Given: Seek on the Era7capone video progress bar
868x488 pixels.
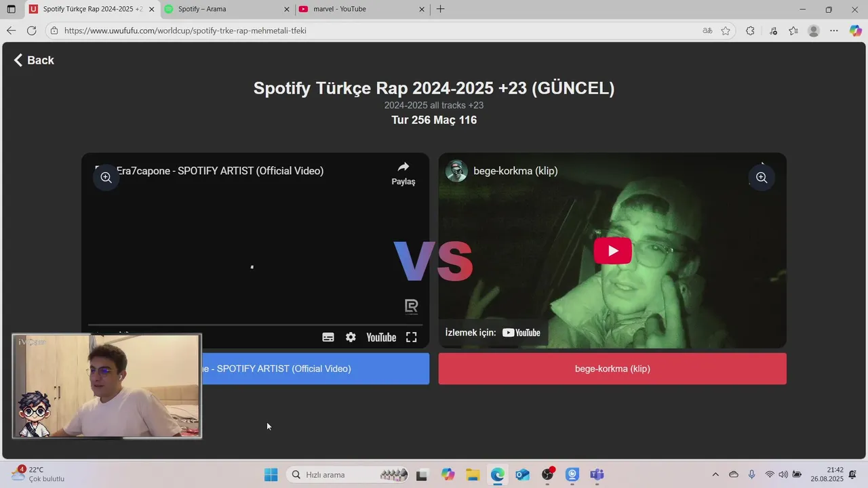Looking at the screenshot, I should (255, 325).
